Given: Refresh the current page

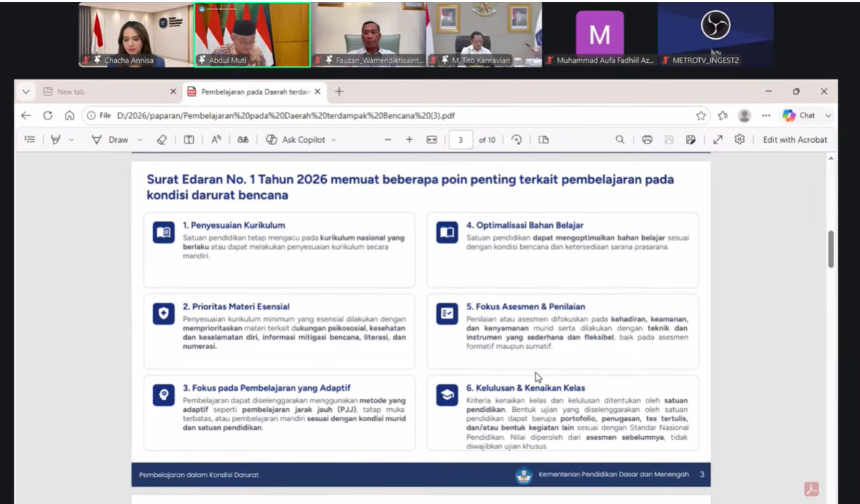Looking at the screenshot, I should click(48, 115).
